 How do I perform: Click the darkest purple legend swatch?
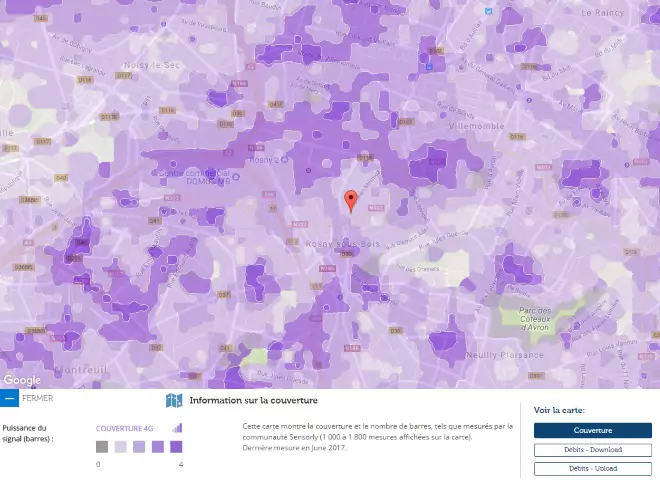176,447
